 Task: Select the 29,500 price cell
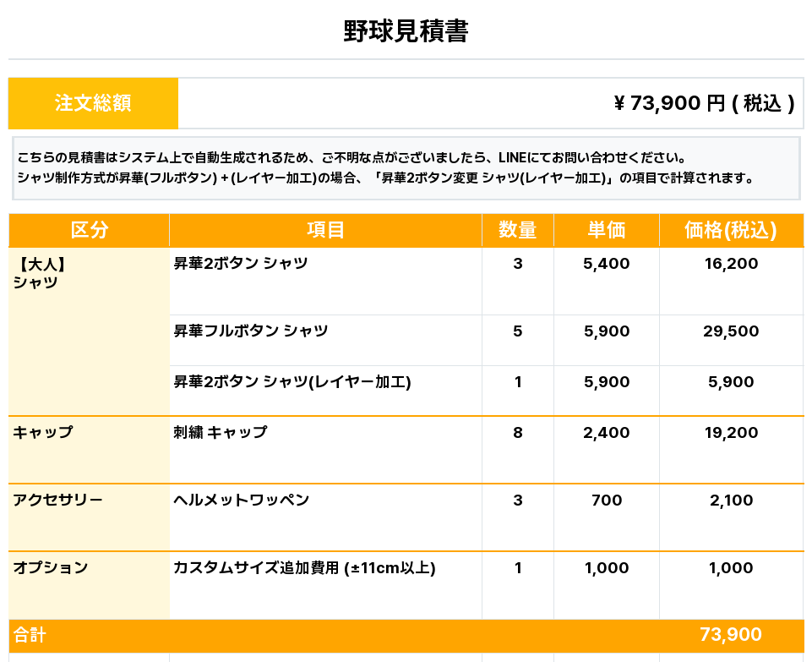coord(730,331)
